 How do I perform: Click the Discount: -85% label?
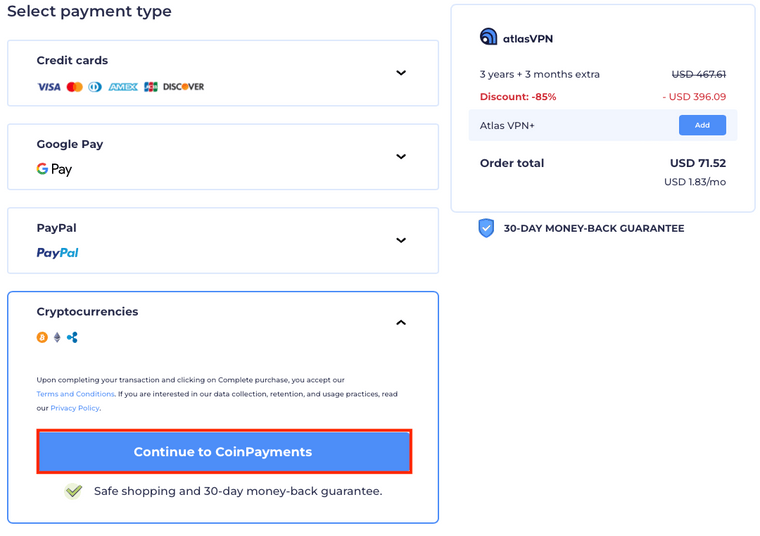point(518,97)
